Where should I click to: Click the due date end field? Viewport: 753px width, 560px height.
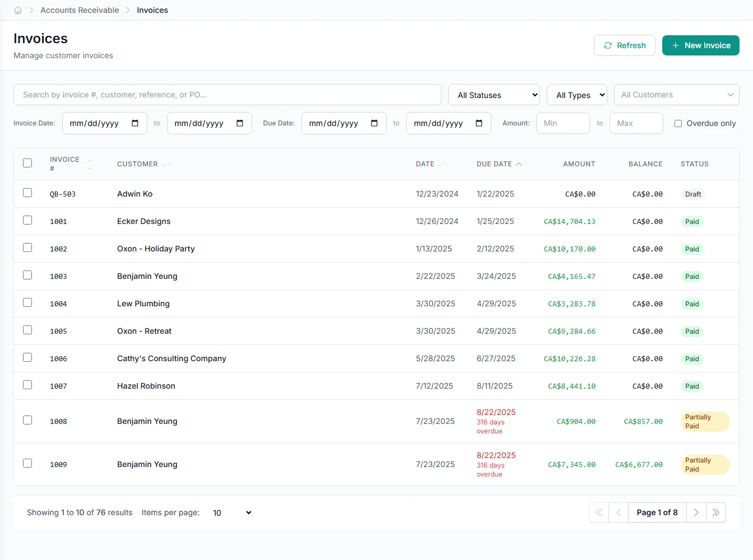pos(449,123)
